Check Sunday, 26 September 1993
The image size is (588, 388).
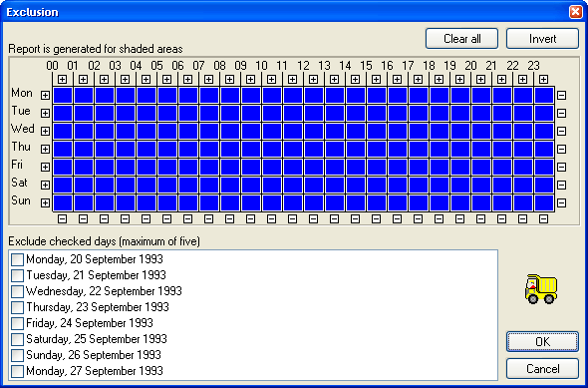click(x=17, y=355)
